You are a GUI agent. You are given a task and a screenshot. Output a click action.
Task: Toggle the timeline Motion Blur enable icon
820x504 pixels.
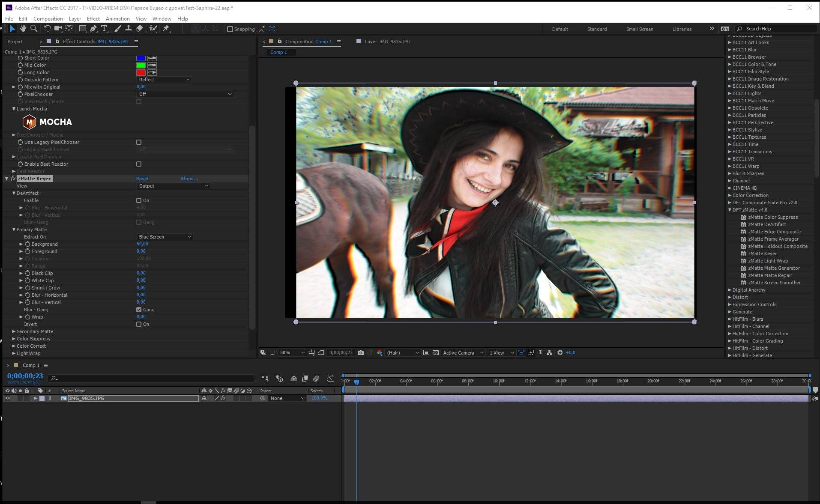pyautogui.click(x=316, y=379)
